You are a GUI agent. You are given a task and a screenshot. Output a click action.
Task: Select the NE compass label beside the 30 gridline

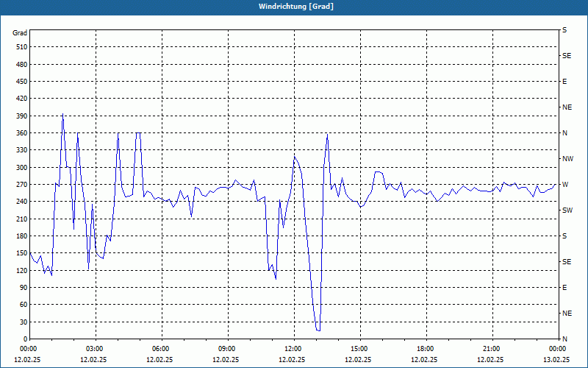(x=567, y=314)
